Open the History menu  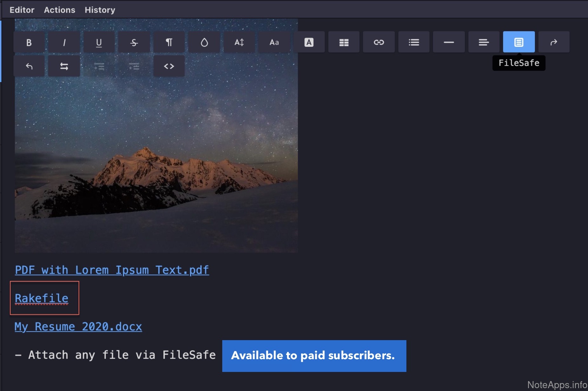100,10
